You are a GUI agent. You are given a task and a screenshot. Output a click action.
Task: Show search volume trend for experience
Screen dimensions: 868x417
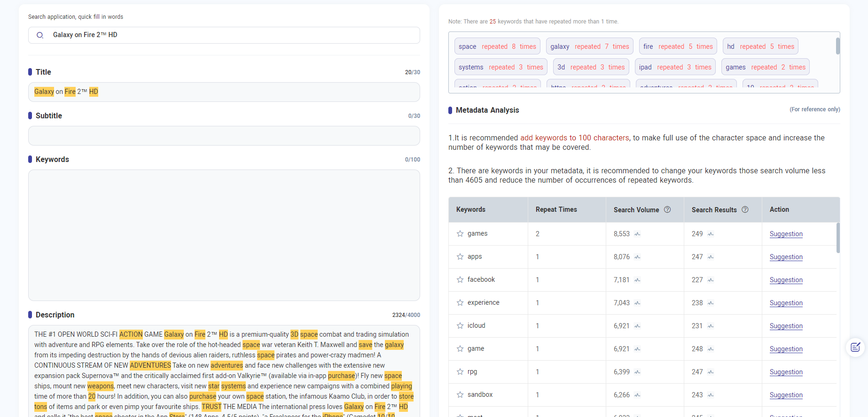(x=637, y=303)
